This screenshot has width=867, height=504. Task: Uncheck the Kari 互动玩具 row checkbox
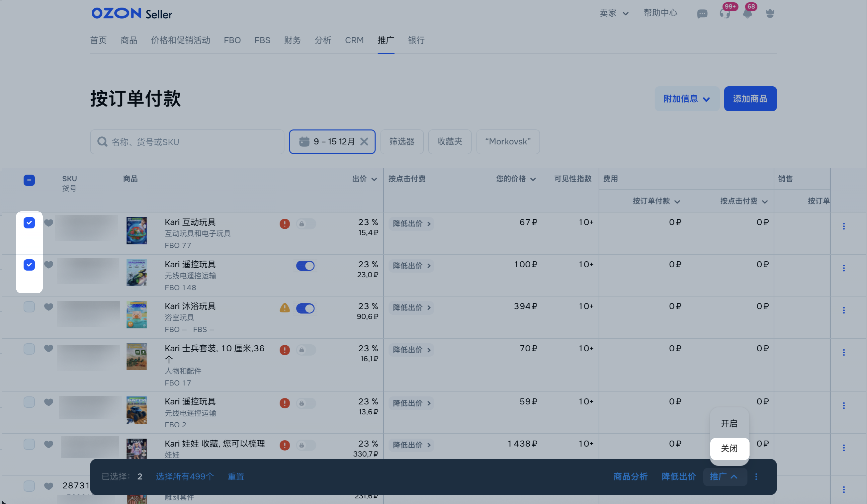[x=29, y=223]
